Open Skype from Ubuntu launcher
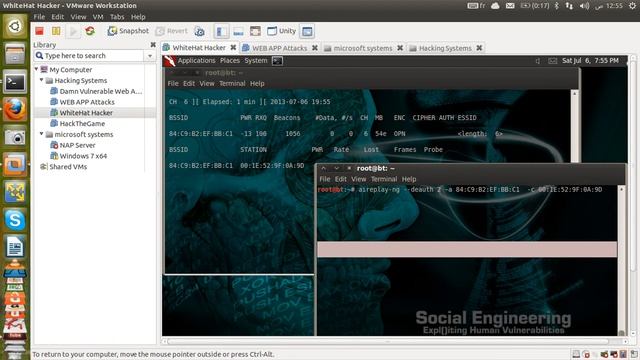Screen dimensions: 640x360 point(15,220)
